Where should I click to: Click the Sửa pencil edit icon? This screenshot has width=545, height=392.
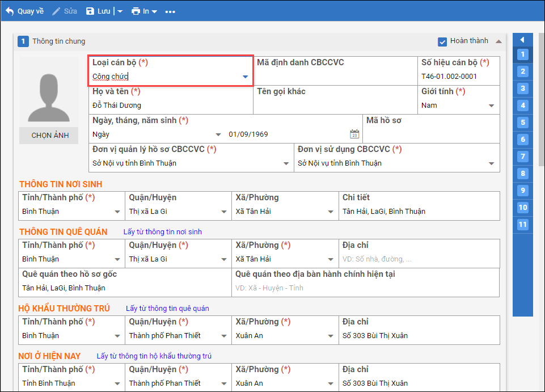[56, 11]
